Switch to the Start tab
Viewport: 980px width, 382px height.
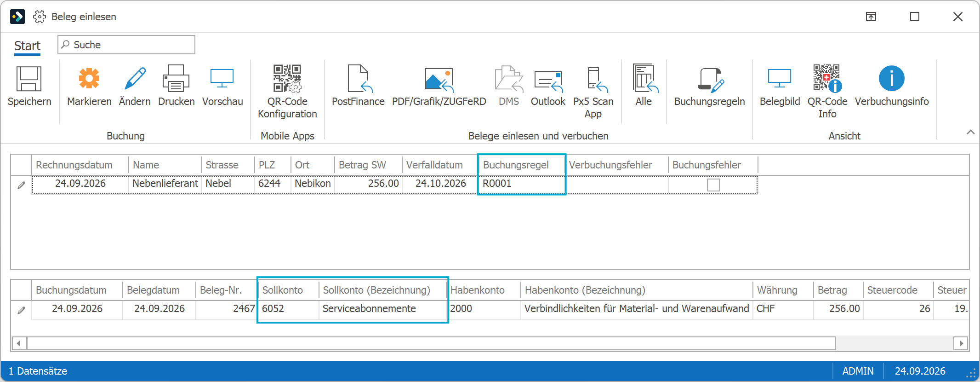[x=27, y=46]
